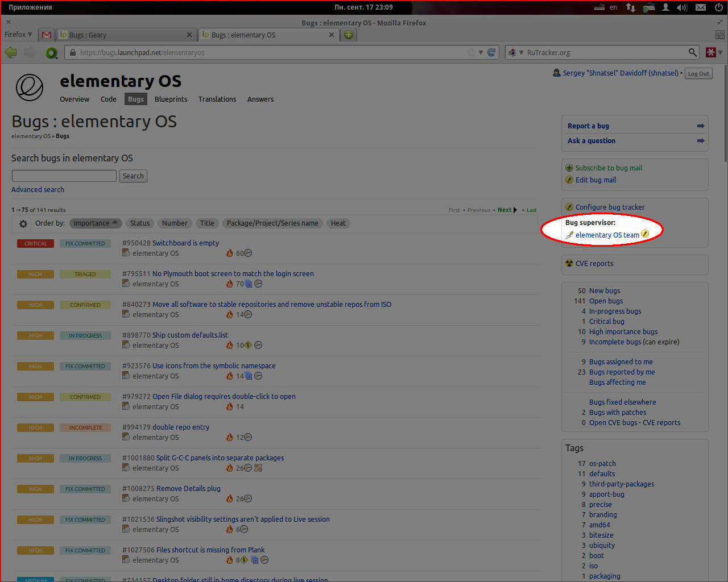The width and height of the screenshot is (728, 582).
Task: Click the bookmark star in the address bar
Action: 471,52
